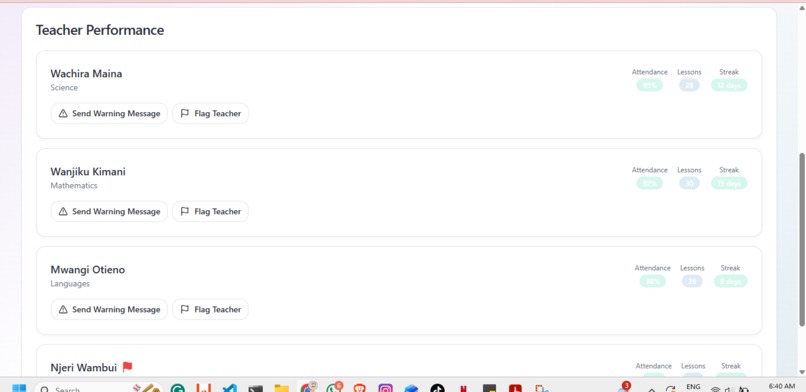806x392 pixels.
Task: Open Grammarly from the taskbar
Action: click(x=178, y=389)
